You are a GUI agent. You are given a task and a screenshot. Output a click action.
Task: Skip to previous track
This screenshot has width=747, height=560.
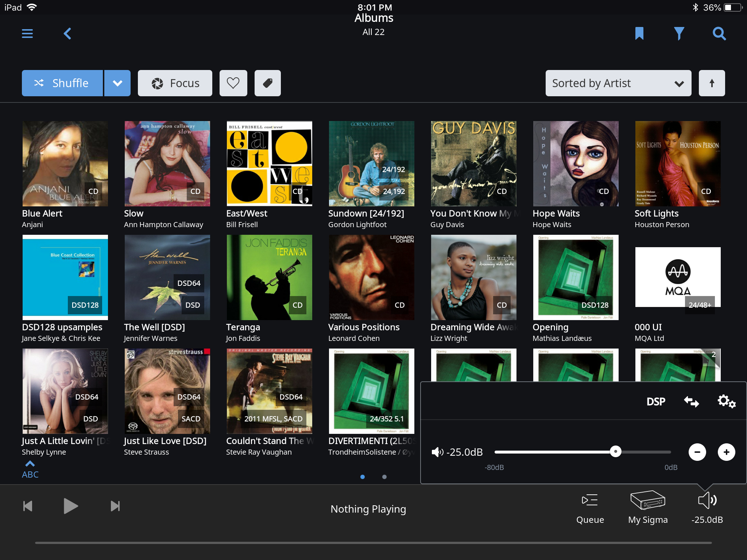28,506
